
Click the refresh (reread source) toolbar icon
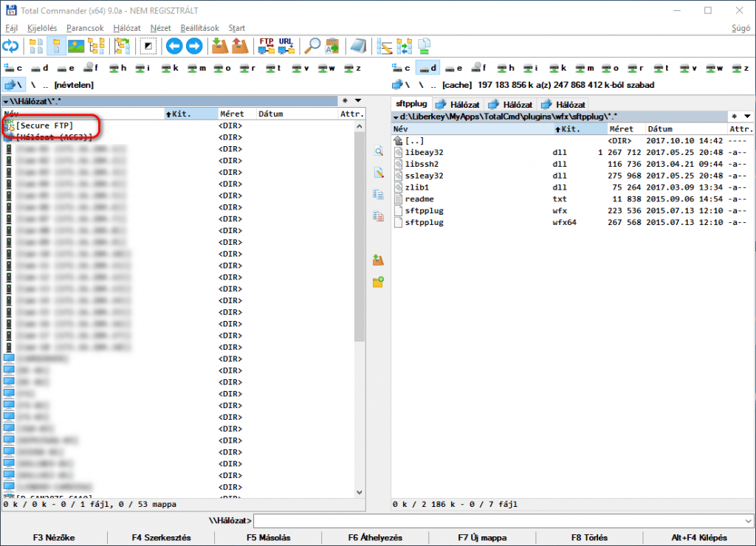(x=10, y=46)
